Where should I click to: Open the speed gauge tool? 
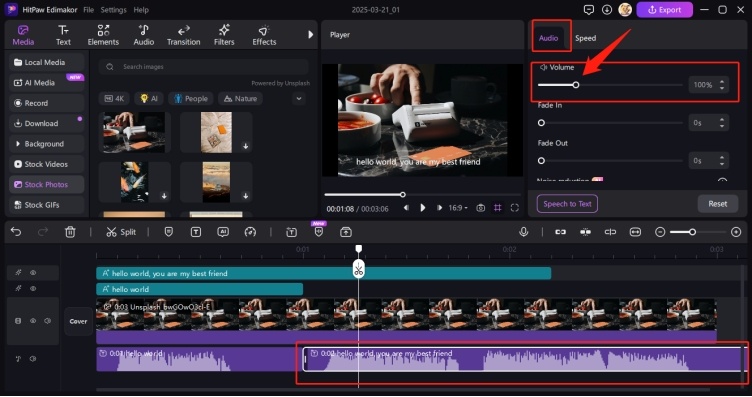250,232
